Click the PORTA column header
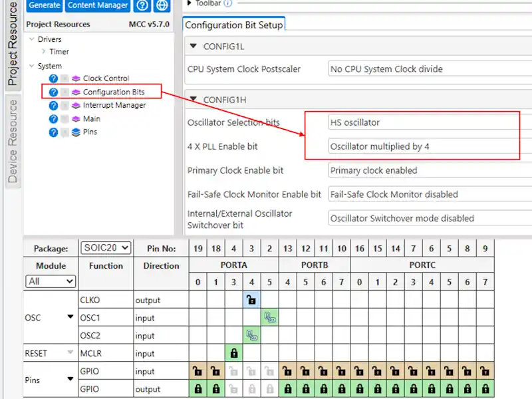The image size is (532, 399). pos(234,265)
